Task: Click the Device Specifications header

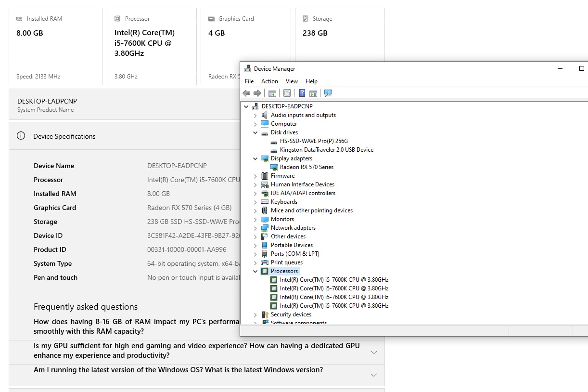Action: coord(64,136)
